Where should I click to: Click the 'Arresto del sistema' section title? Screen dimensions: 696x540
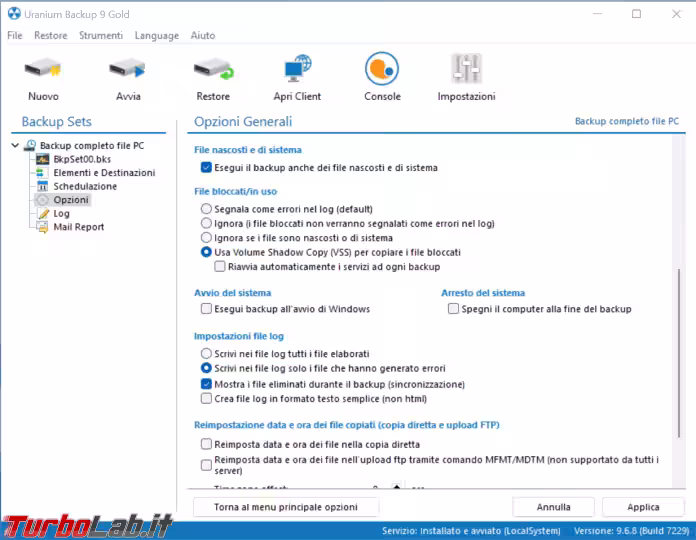click(x=483, y=293)
